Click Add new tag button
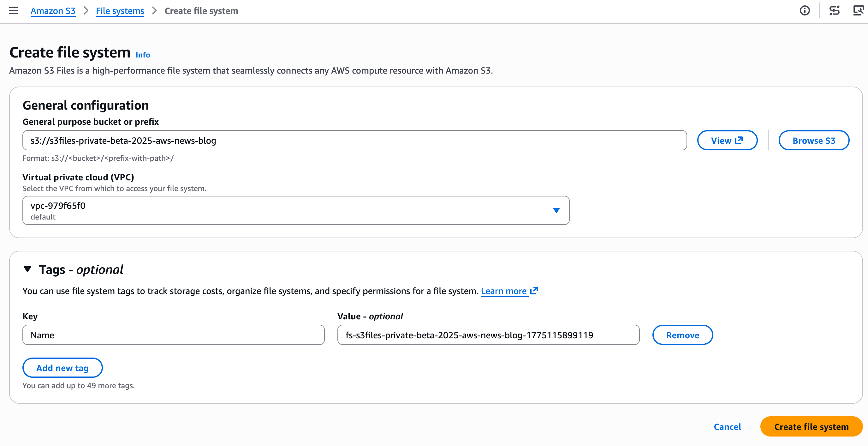Viewport: 868px width, 446px height. [x=62, y=367]
